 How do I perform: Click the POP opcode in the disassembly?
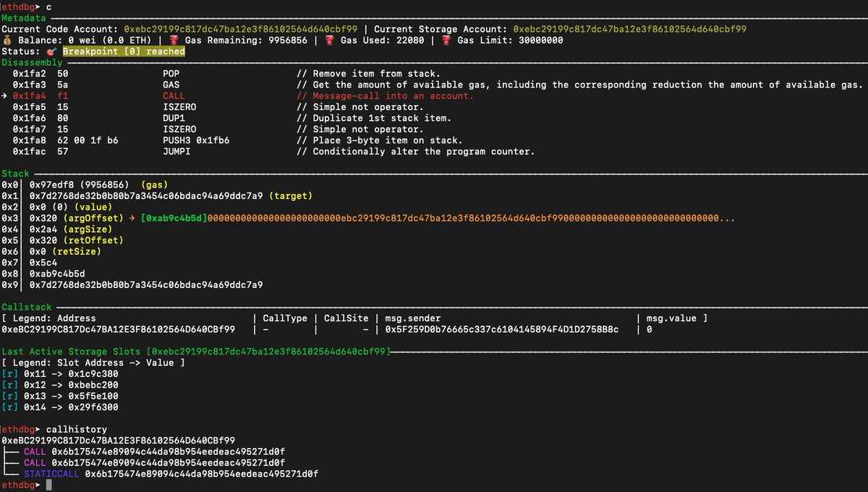click(171, 74)
